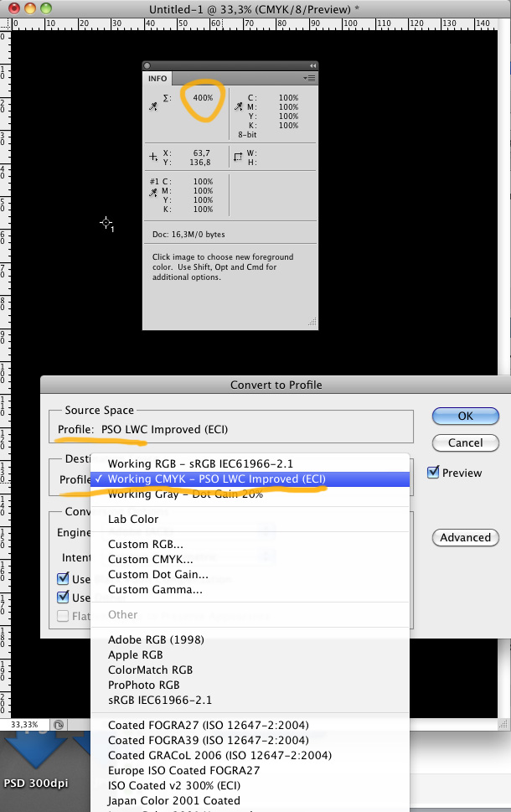Click the yellow minimize window button
Image resolution: width=511 pixels, height=812 pixels.
(x=30, y=8)
